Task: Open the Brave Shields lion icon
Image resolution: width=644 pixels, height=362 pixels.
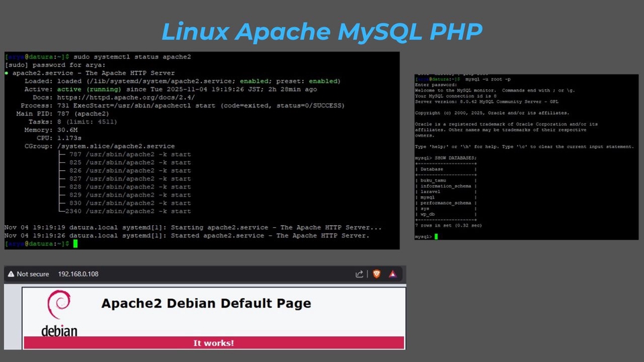Action: pyautogui.click(x=376, y=274)
